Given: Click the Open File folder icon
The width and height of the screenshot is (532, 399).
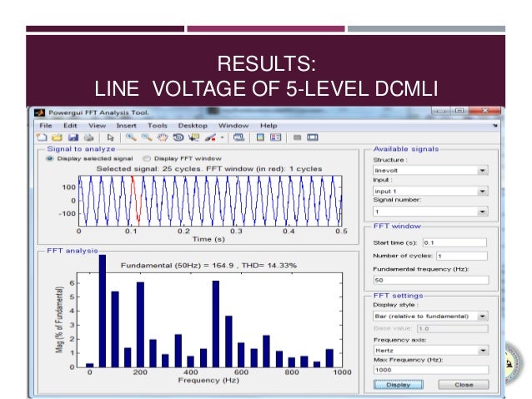Looking at the screenshot, I should coord(57,137).
